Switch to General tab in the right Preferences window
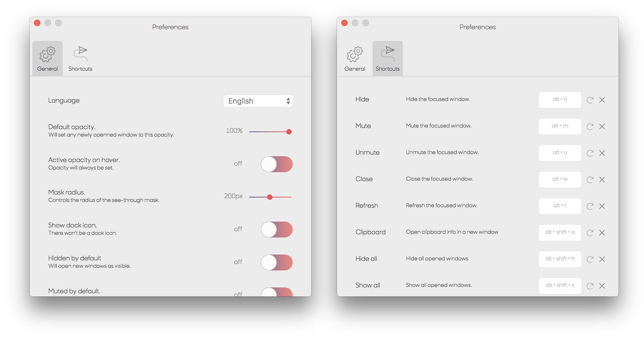Image resolution: width=644 pixels, height=339 pixels. [x=355, y=58]
